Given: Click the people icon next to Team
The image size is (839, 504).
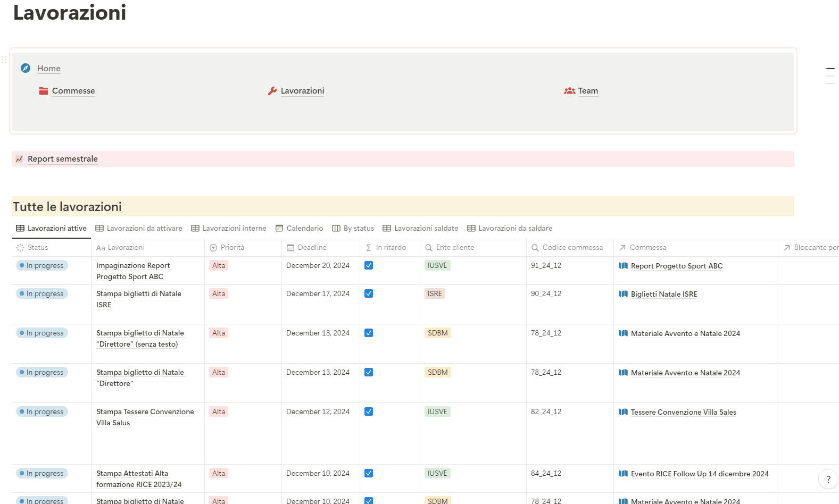Looking at the screenshot, I should [x=570, y=91].
